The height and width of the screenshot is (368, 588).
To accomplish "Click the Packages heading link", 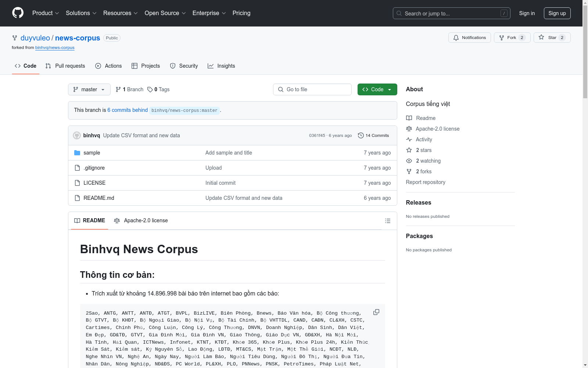I will tap(419, 236).
